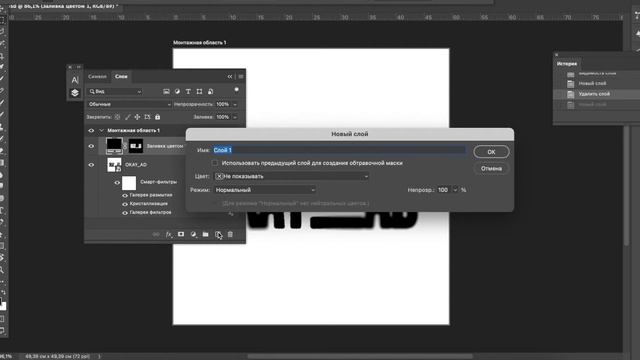Toggle Кристаллизация filter eye

click(125, 204)
